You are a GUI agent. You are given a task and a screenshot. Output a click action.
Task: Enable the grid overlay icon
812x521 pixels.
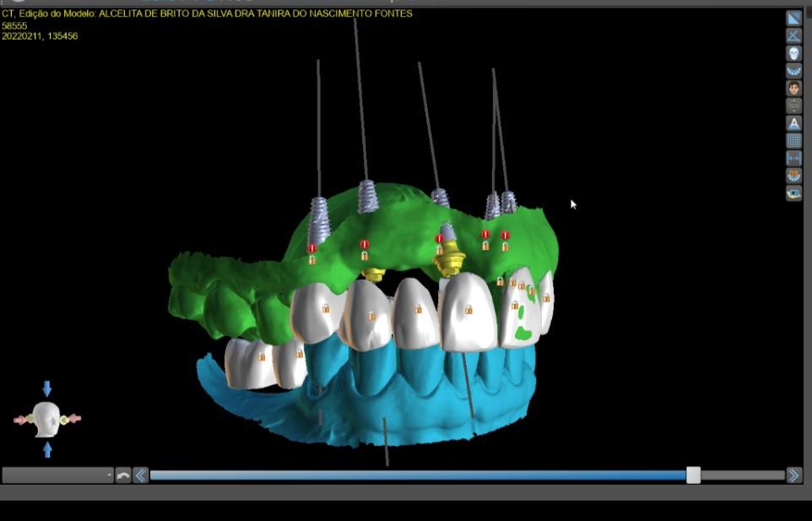(x=793, y=141)
